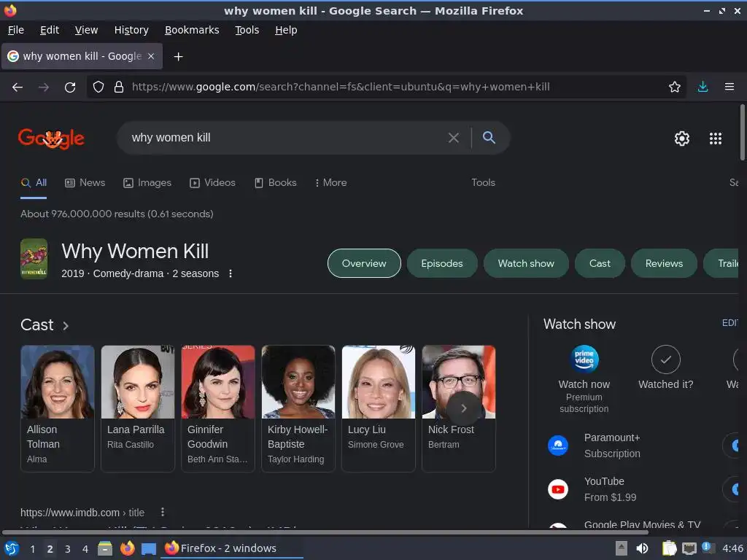Select the Cast chip

pyautogui.click(x=600, y=263)
